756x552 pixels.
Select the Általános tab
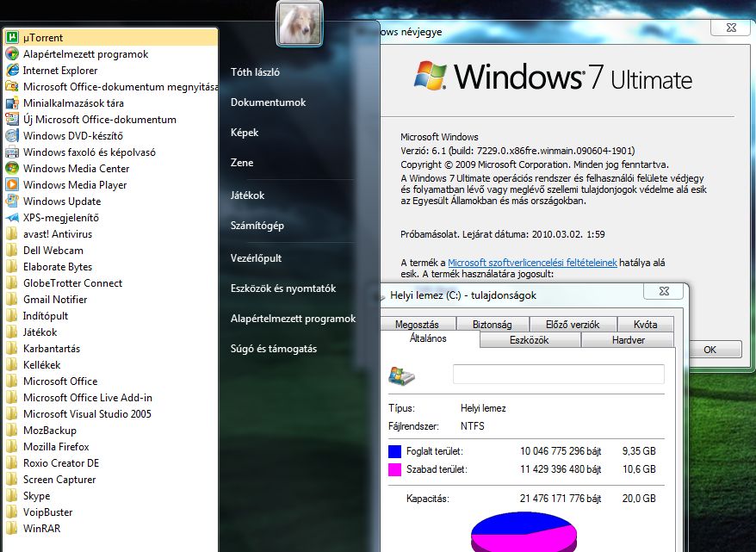click(x=428, y=338)
